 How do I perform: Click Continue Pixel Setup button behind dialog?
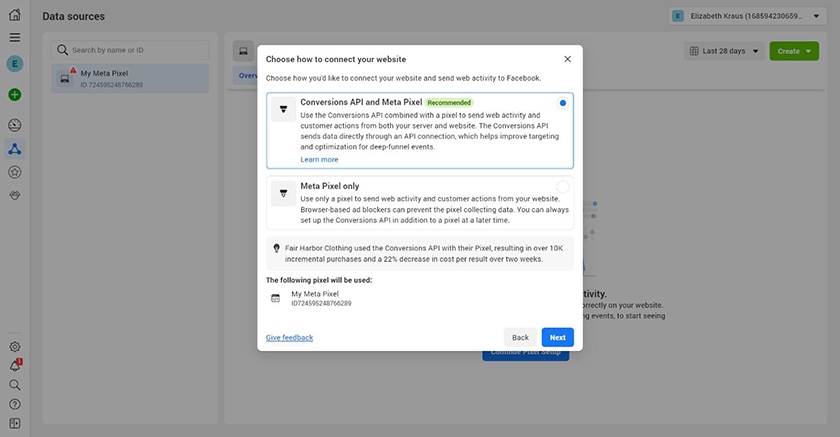pos(526,356)
